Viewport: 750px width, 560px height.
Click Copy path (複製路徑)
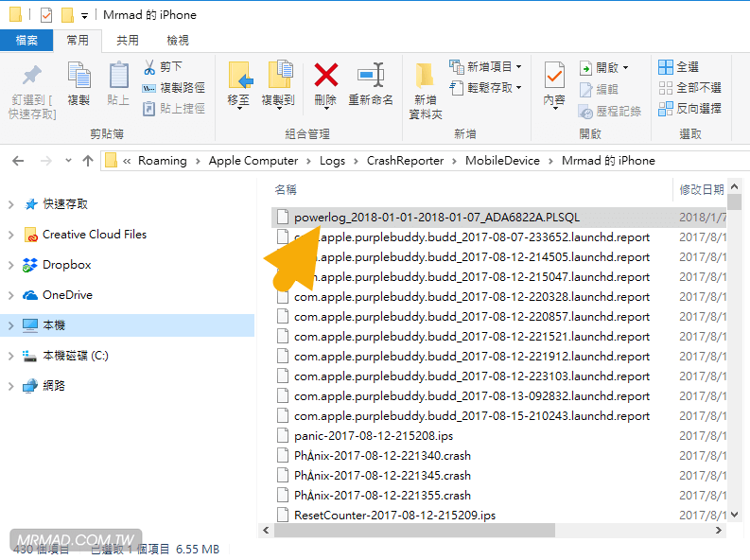174,88
